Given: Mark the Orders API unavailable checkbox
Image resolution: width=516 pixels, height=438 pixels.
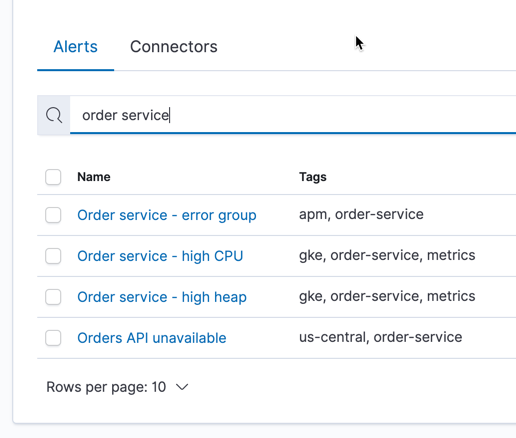Looking at the screenshot, I should pyautogui.click(x=53, y=338).
